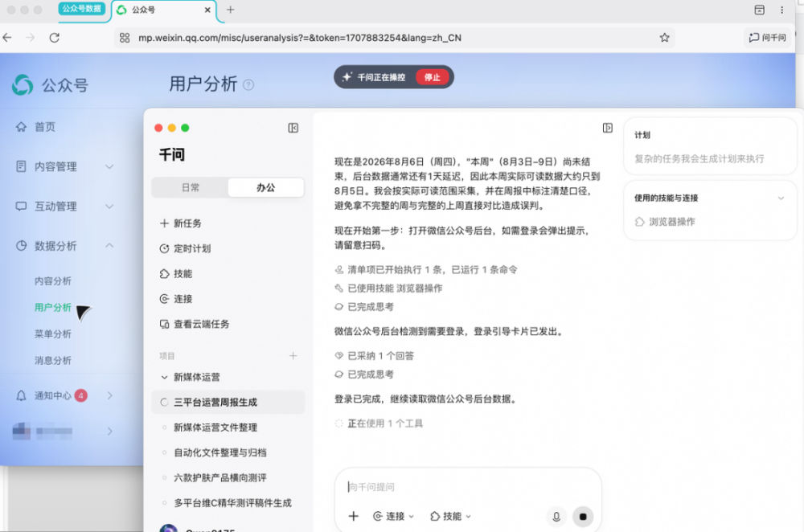Expand 清单项已开始执行 1 条 step
804x532 pixels.
[426, 269]
